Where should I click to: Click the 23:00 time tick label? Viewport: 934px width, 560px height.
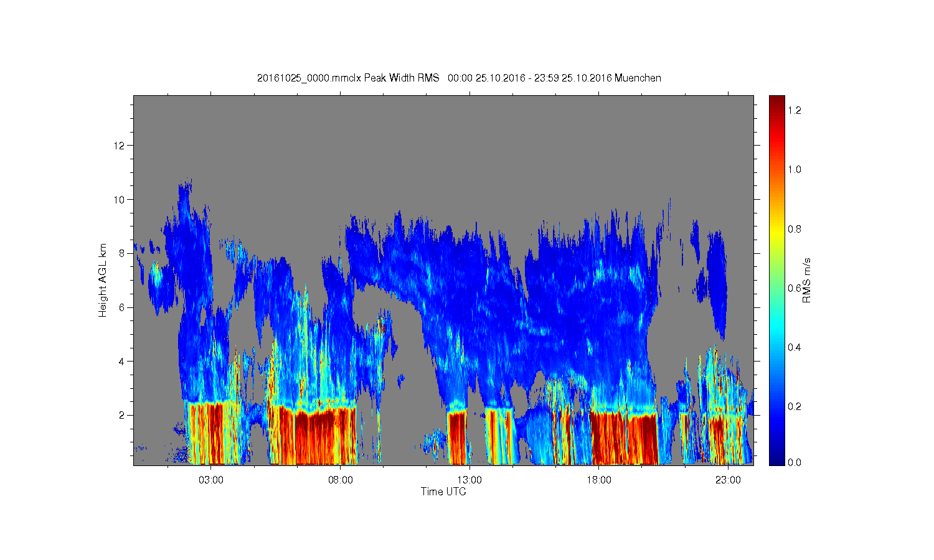point(728,480)
